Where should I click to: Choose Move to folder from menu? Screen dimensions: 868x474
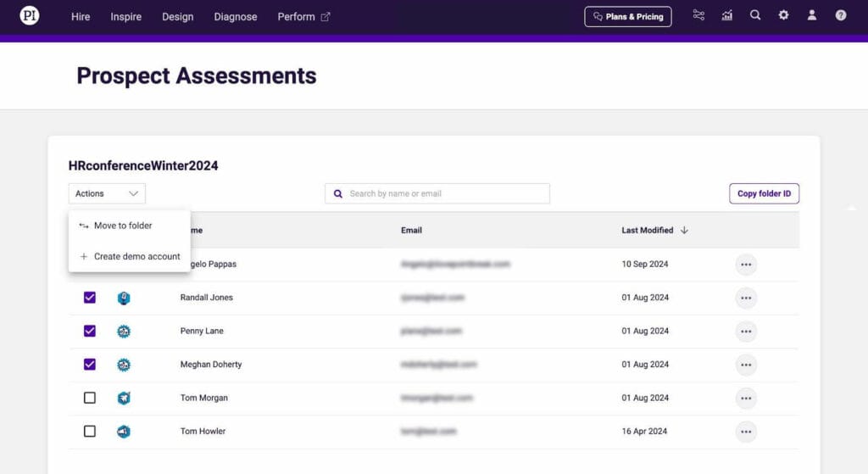(x=123, y=226)
